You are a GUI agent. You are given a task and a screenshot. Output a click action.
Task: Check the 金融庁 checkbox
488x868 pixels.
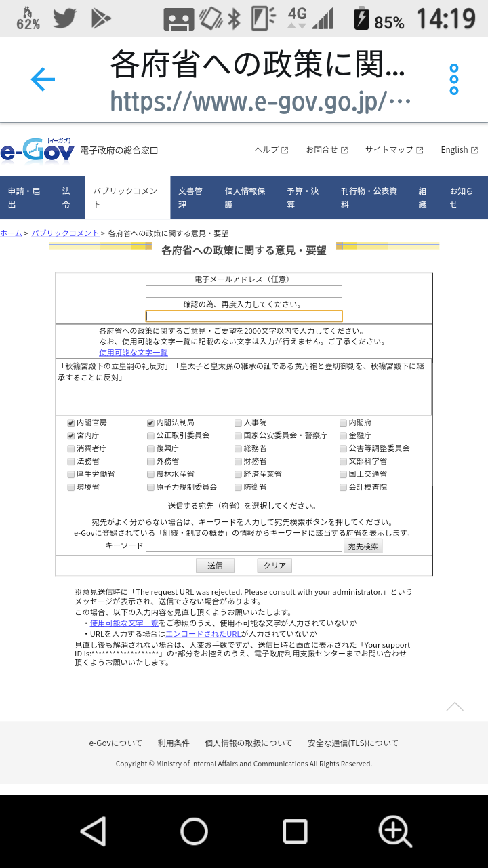pyautogui.click(x=343, y=435)
